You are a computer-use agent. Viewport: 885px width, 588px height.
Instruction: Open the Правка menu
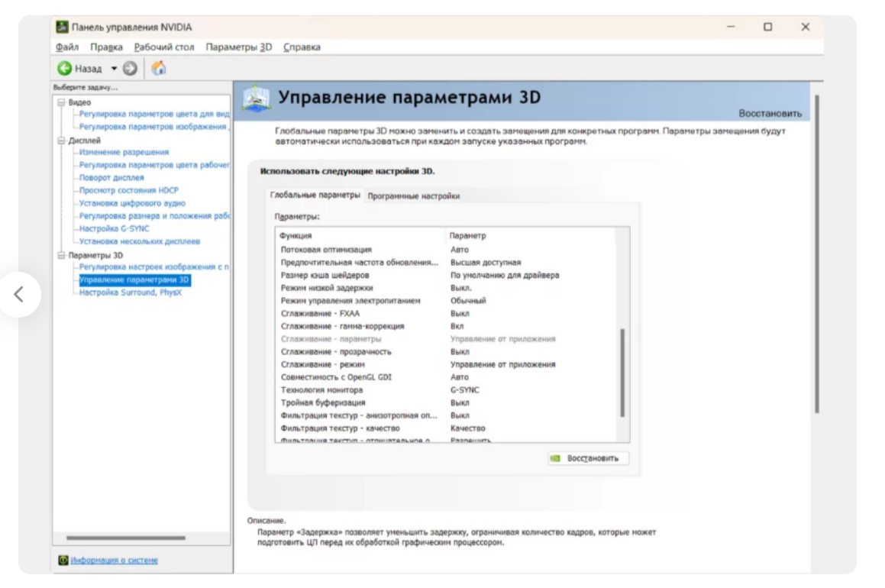[x=106, y=47]
